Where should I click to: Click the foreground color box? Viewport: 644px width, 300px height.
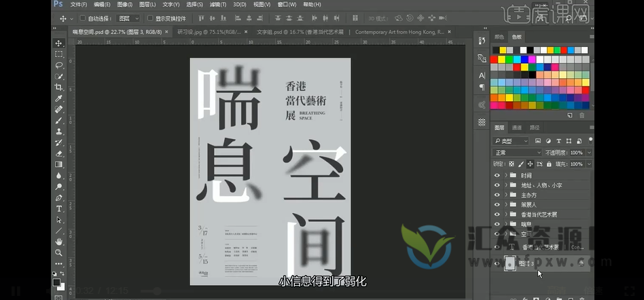[56, 282]
